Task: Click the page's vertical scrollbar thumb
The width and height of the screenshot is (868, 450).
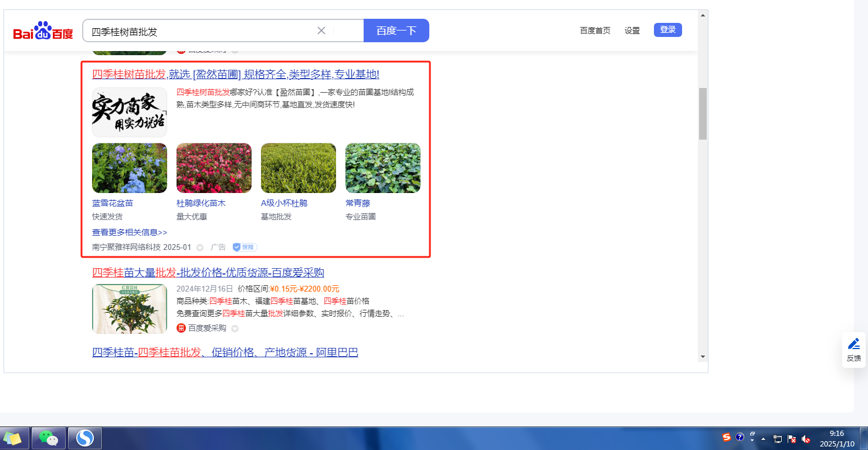Action: tap(703, 114)
